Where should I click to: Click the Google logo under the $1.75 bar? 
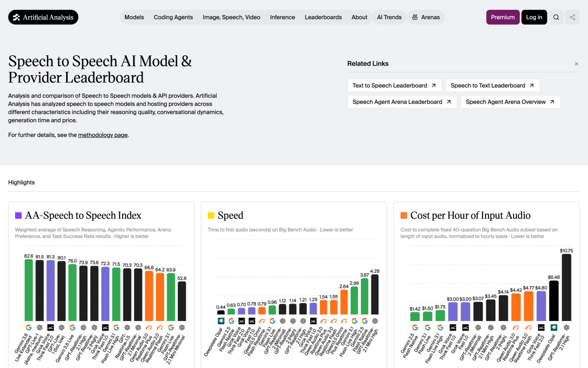pyautogui.click(x=440, y=327)
